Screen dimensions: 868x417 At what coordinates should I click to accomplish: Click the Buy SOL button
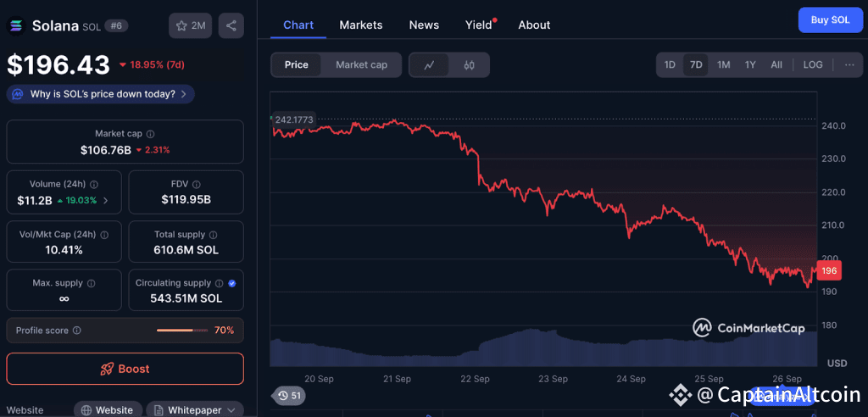tap(830, 20)
